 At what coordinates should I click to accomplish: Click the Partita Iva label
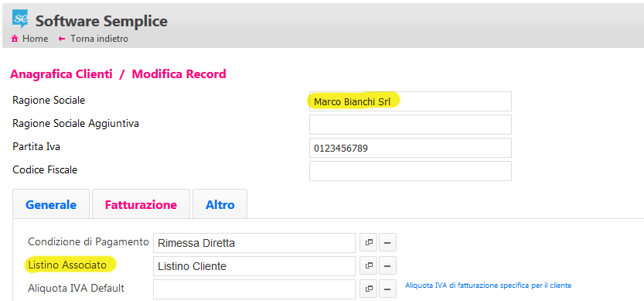point(36,146)
